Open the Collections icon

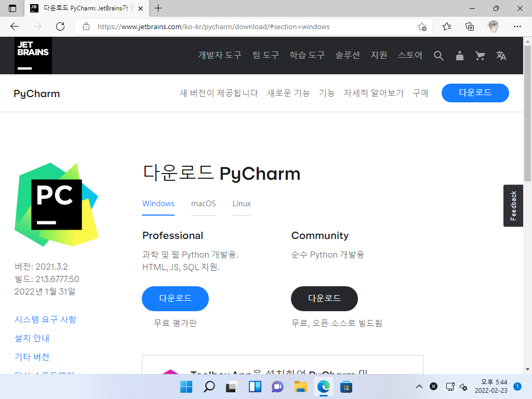point(470,26)
